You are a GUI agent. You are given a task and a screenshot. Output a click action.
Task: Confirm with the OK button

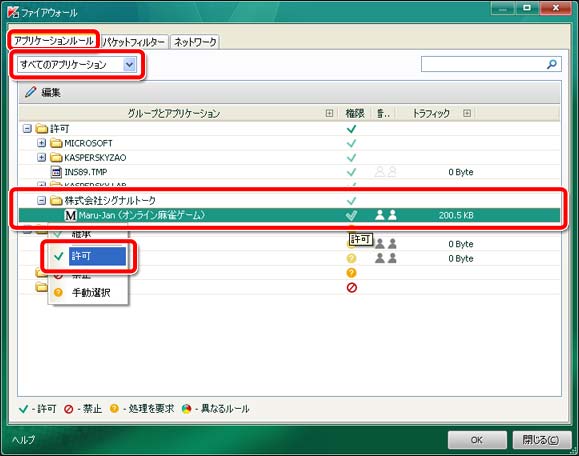tap(477, 440)
